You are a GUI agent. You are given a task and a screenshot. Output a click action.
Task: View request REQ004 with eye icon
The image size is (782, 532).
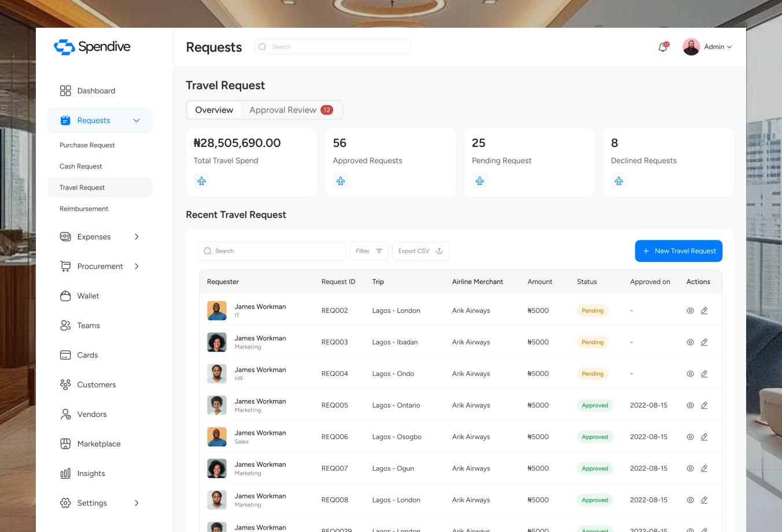690,374
